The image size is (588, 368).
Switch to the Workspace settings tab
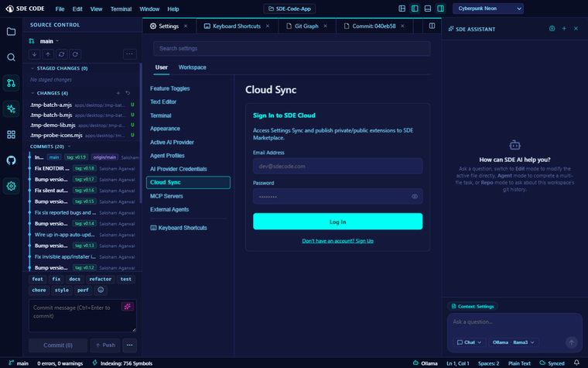(x=192, y=67)
